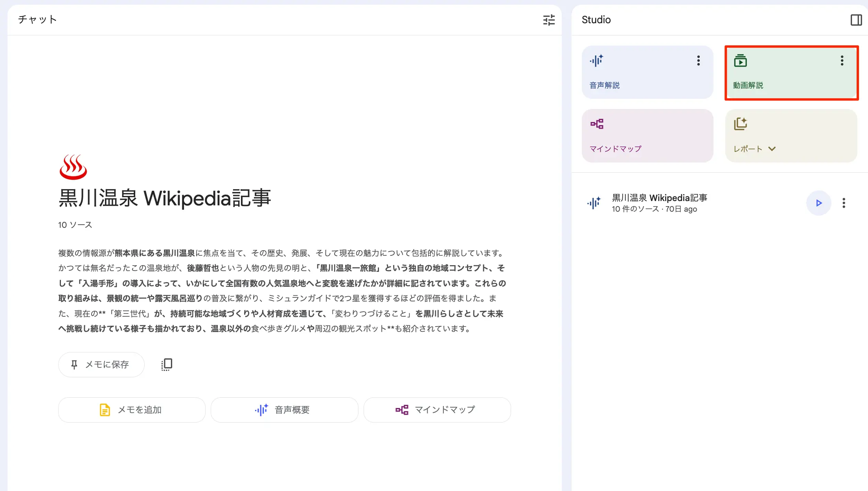Open the マインドマップ card in Studio
The height and width of the screenshot is (491, 868).
[x=647, y=136]
